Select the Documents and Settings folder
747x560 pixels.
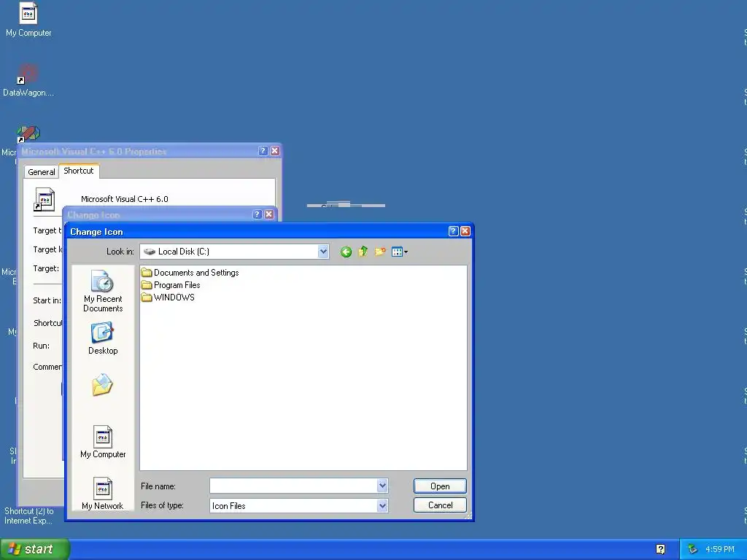[x=190, y=273]
